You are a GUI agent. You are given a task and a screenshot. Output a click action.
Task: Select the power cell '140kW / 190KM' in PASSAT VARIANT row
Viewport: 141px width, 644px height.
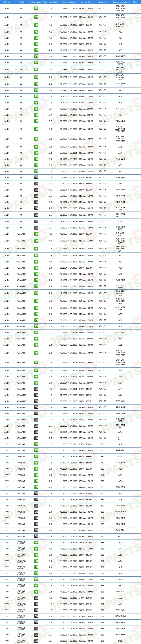tap(86, 585)
